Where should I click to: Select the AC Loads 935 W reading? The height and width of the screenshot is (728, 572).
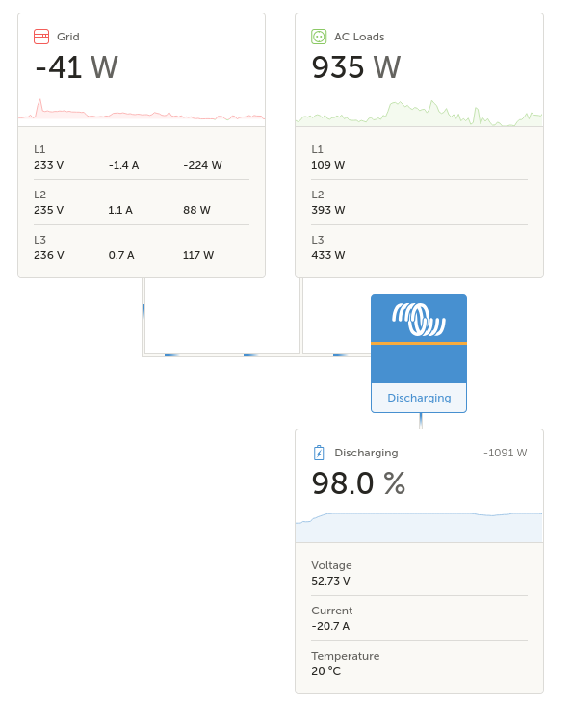point(355,67)
